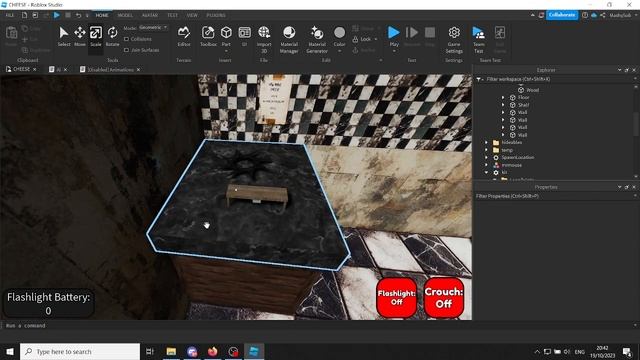Open the FILE menu
Image resolution: width=640 pixels, height=360 pixels.
click(x=9, y=15)
